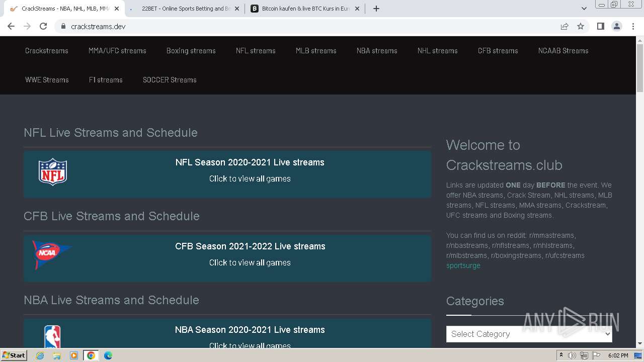The width and height of the screenshot is (644, 362).
Task: Open a new browser tab
Action: click(376, 9)
